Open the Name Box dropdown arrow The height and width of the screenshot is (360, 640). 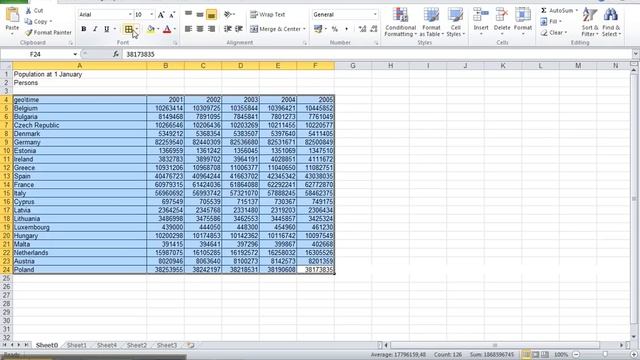75,54
